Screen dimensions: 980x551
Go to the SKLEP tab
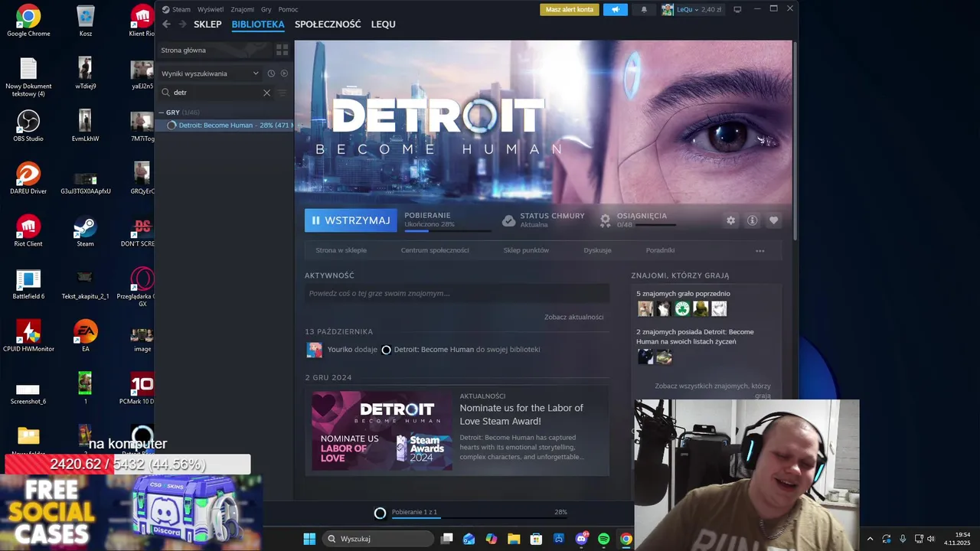(207, 24)
